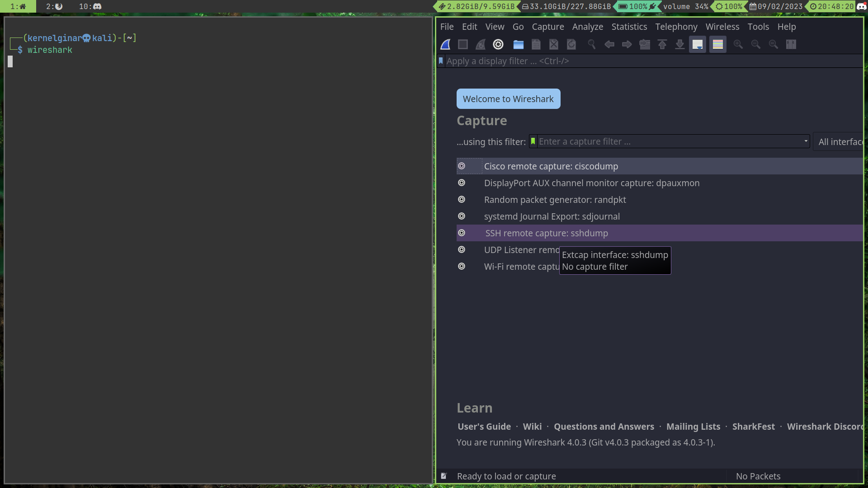Click the zoom in icon in the toolbar
868x488 pixels.
tap(738, 44)
